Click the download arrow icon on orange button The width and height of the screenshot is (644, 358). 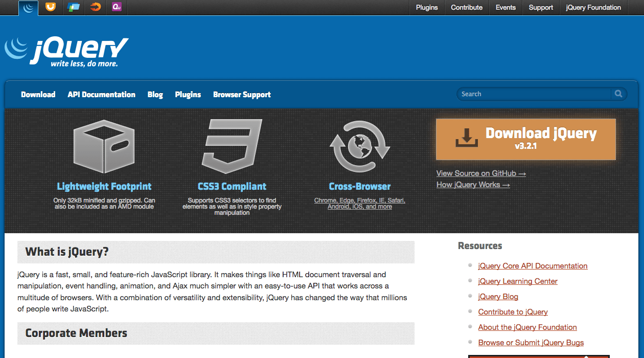(x=466, y=138)
